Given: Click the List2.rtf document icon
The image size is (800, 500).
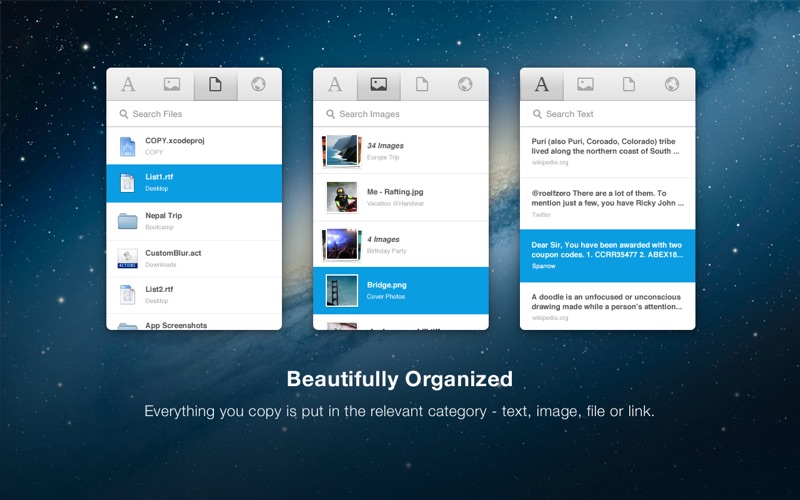Looking at the screenshot, I should 127,295.
